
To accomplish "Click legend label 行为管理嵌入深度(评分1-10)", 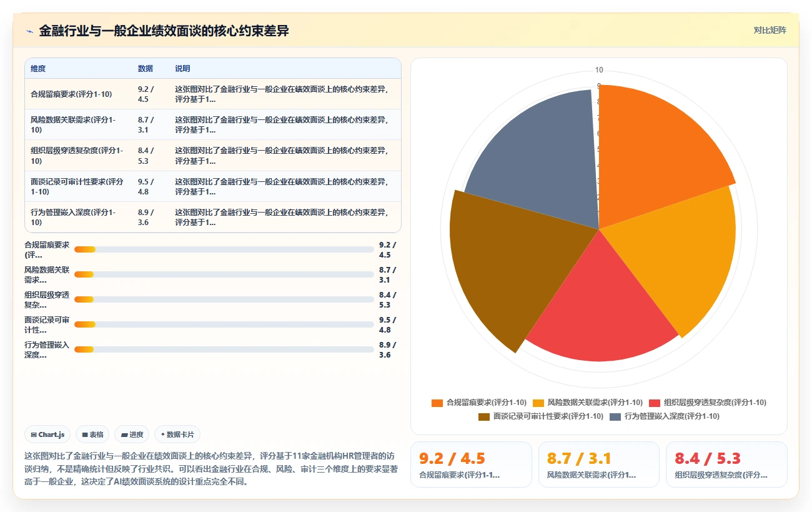I will pos(672,416).
